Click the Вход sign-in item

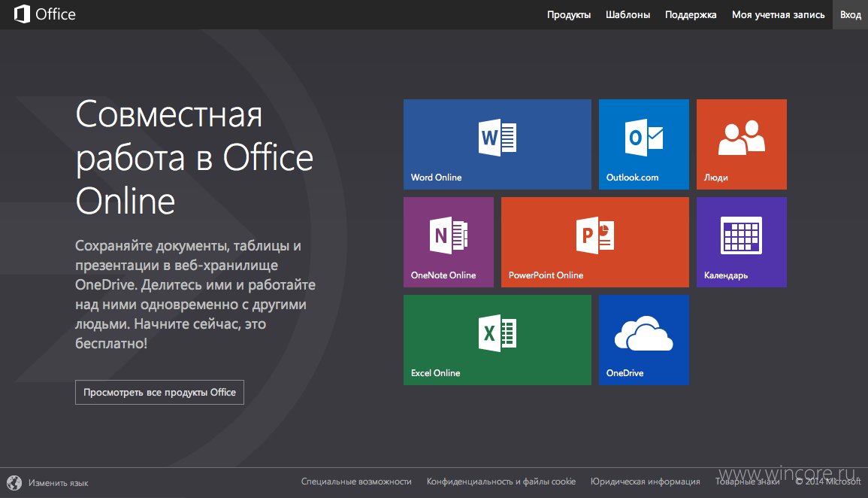(850, 14)
